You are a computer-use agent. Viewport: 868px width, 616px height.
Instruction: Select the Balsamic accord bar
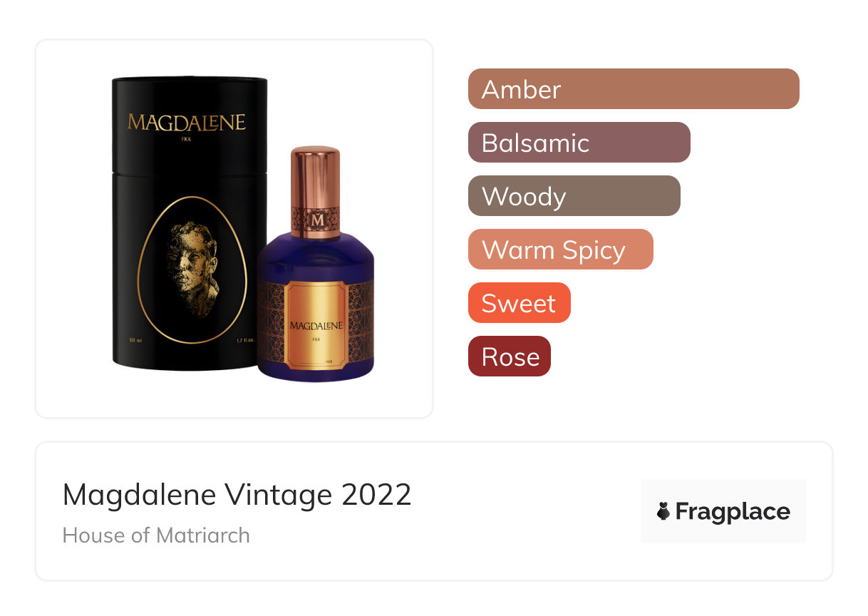[579, 143]
